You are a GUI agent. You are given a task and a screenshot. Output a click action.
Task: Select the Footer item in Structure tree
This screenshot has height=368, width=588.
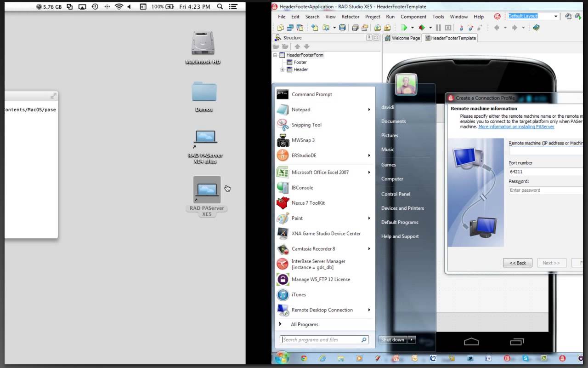click(300, 62)
